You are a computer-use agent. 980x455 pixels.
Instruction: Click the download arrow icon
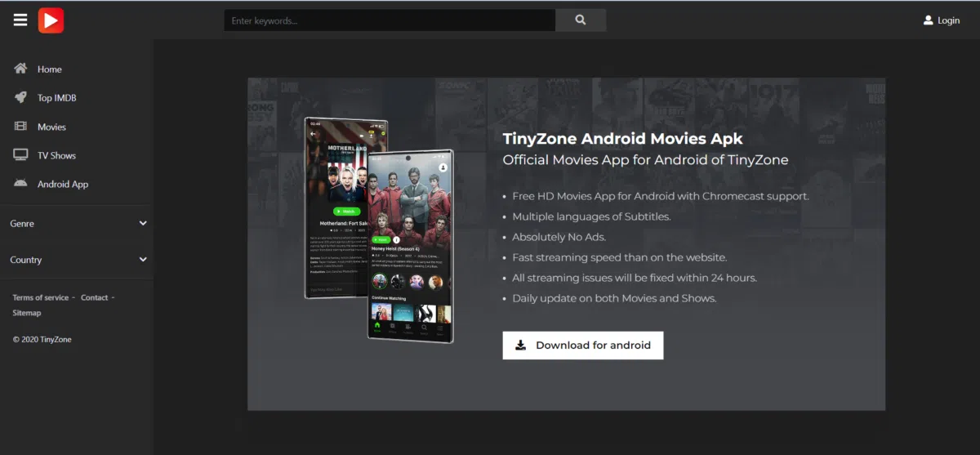520,345
